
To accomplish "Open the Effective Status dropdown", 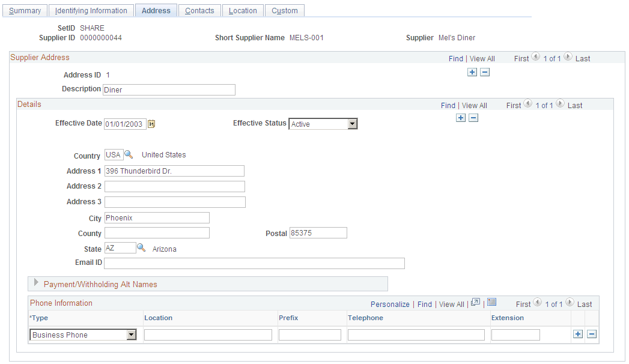I will pyautogui.click(x=354, y=123).
